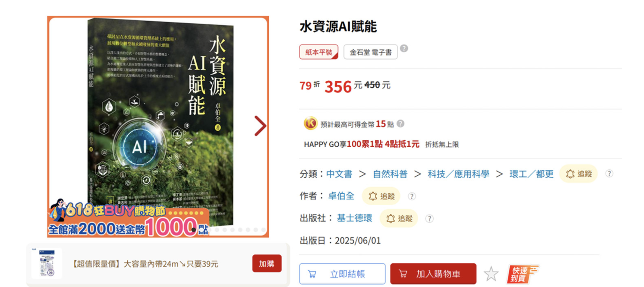Click question mark beside author 追蹤
Viewport: 644px width, 287px height.
pyautogui.click(x=412, y=196)
